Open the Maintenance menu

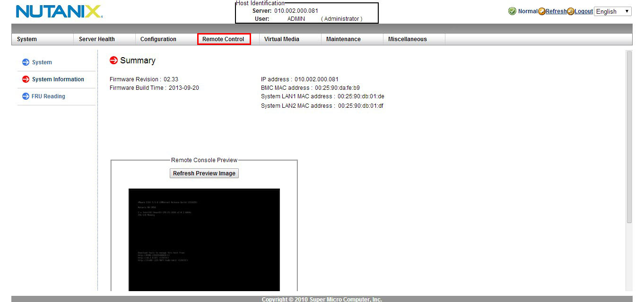[343, 39]
